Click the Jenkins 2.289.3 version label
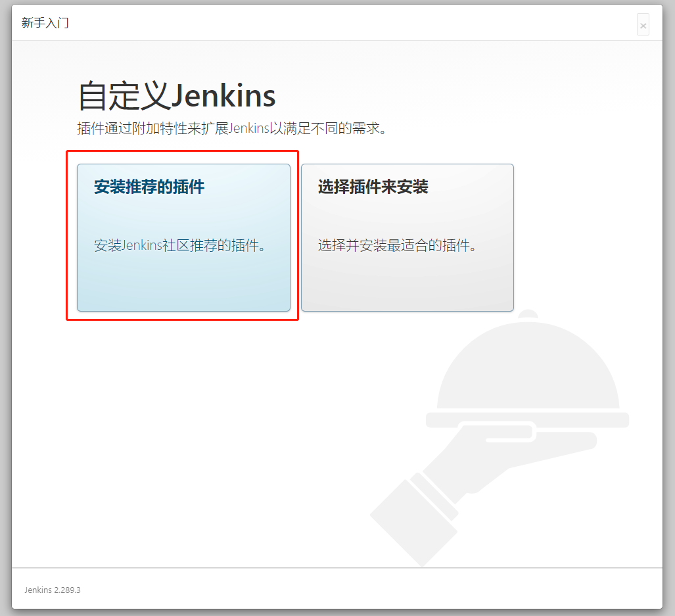The width and height of the screenshot is (675, 616). 53,590
